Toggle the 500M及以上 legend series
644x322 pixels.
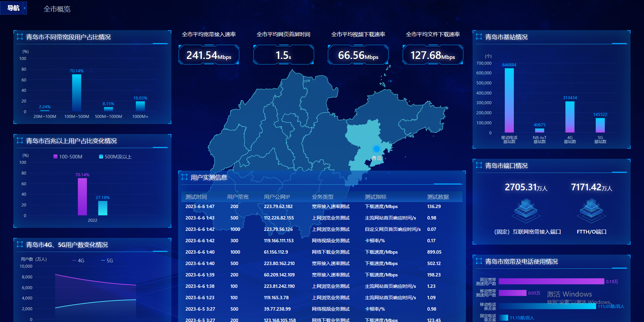(x=115, y=157)
